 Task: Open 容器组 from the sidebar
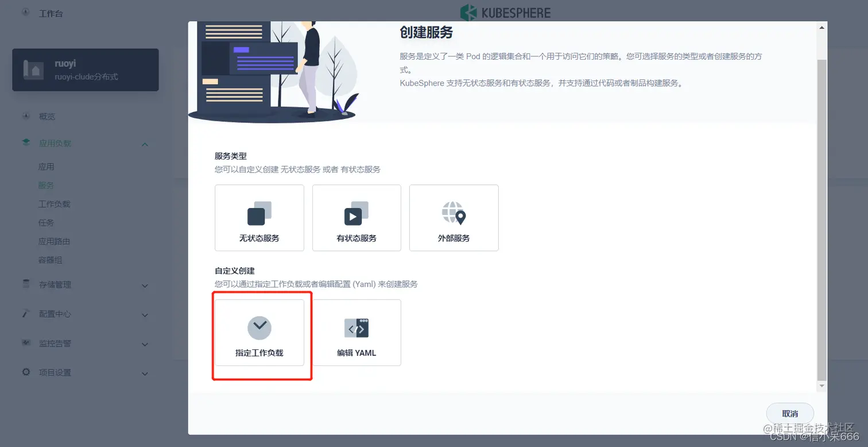51,260
